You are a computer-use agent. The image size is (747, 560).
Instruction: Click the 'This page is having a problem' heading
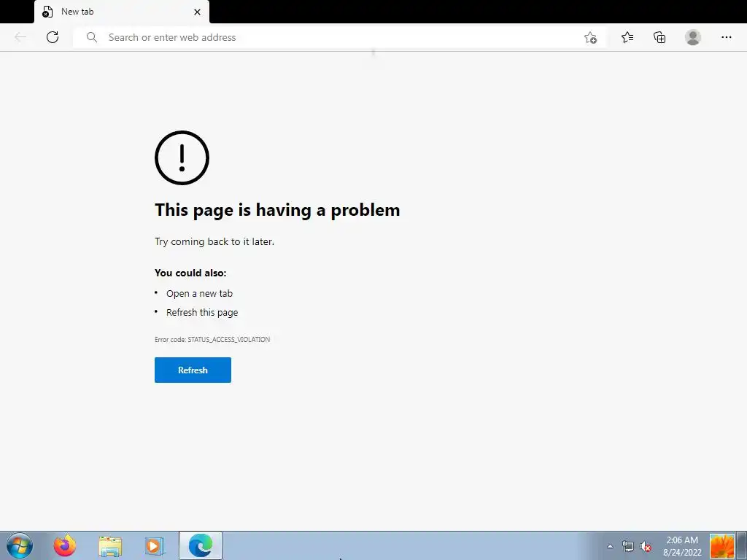point(277,210)
